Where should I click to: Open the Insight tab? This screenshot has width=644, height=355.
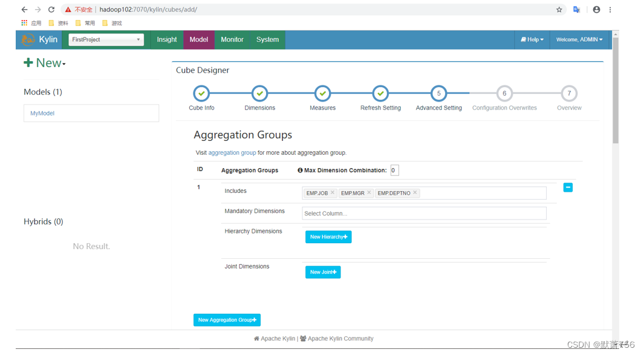coord(167,39)
